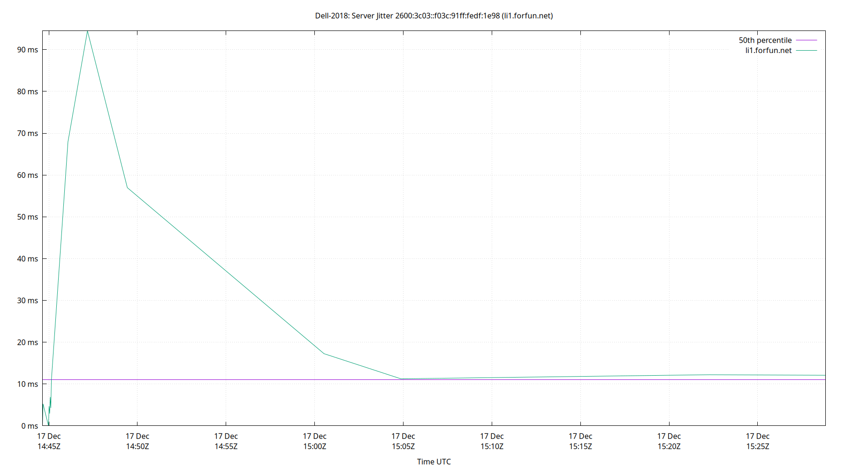The width and height of the screenshot is (868, 469).
Task: Click the 0 ms y-axis label
Action: tap(30, 426)
